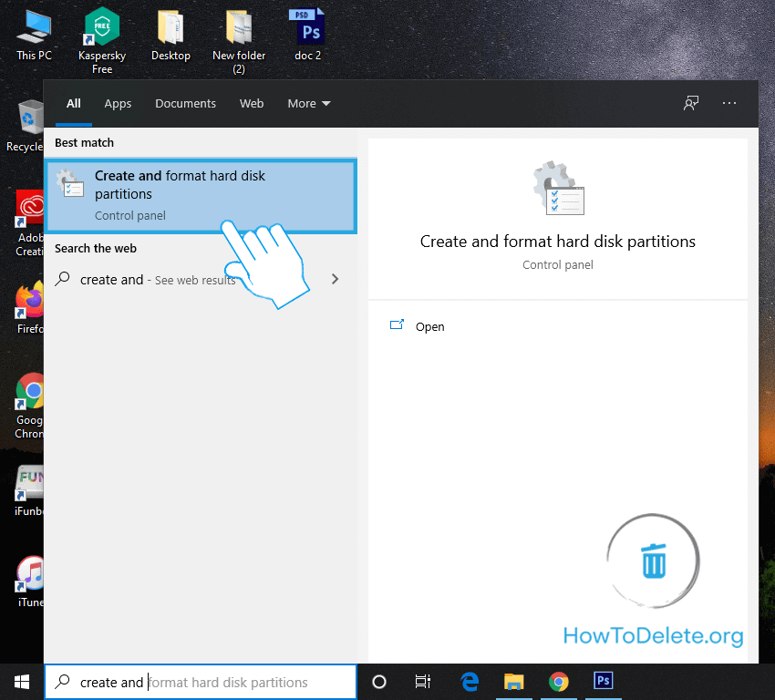Expand the web results chevron arrow
The image size is (775, 700).
(x=335, y=279)
